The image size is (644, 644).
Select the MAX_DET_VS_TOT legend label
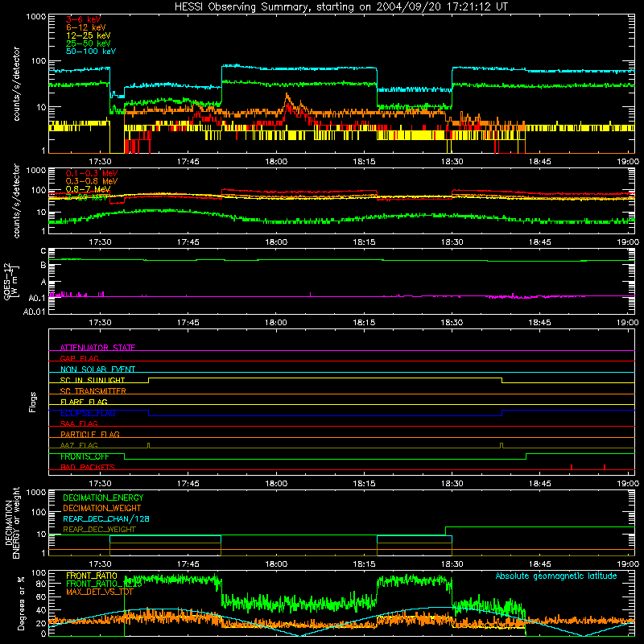(x=100, y=592)
